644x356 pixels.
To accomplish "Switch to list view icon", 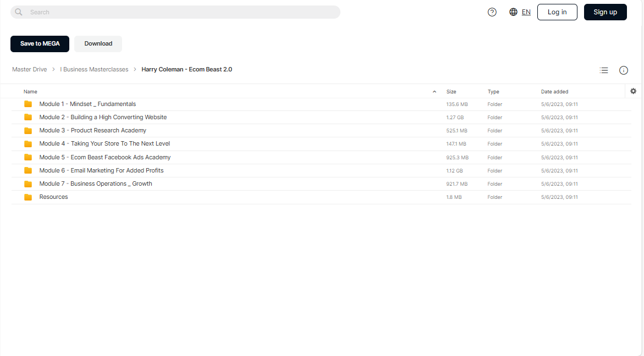I will (x=604, y=70).
